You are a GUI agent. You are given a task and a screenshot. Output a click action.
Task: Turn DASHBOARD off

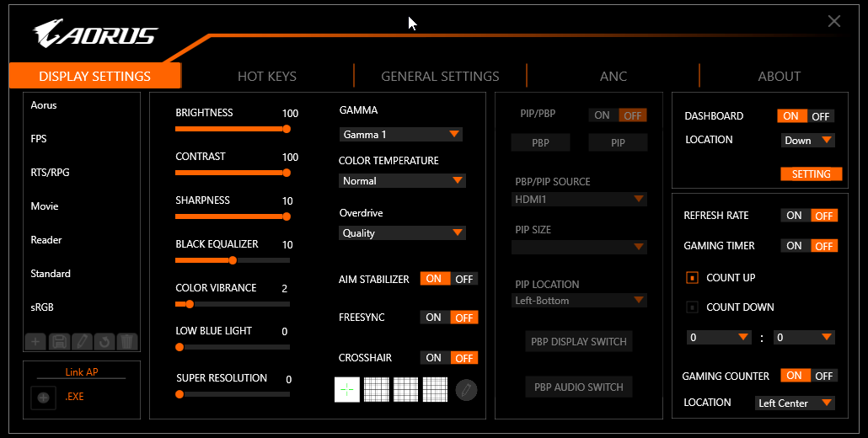click(x=821, y=116)
